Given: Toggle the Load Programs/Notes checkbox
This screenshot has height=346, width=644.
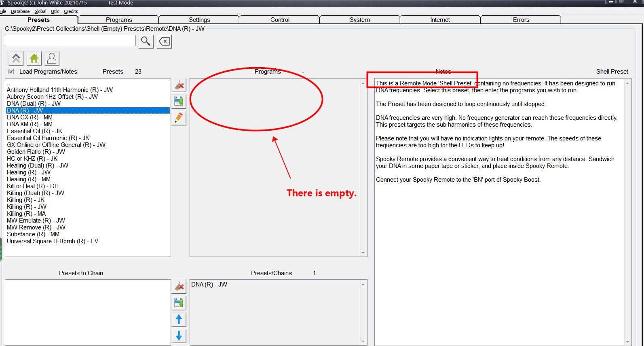Looking at the screenshot, I should point(11,72).
